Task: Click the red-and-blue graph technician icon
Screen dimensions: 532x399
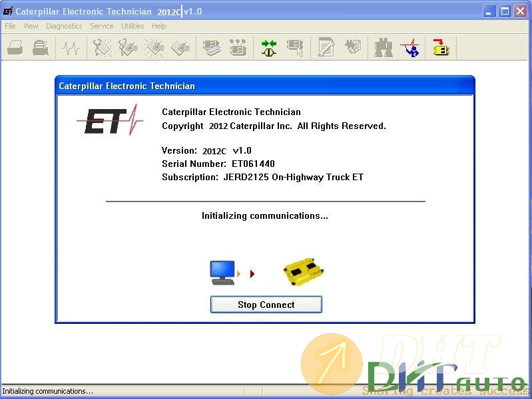Action: (410, 48)
